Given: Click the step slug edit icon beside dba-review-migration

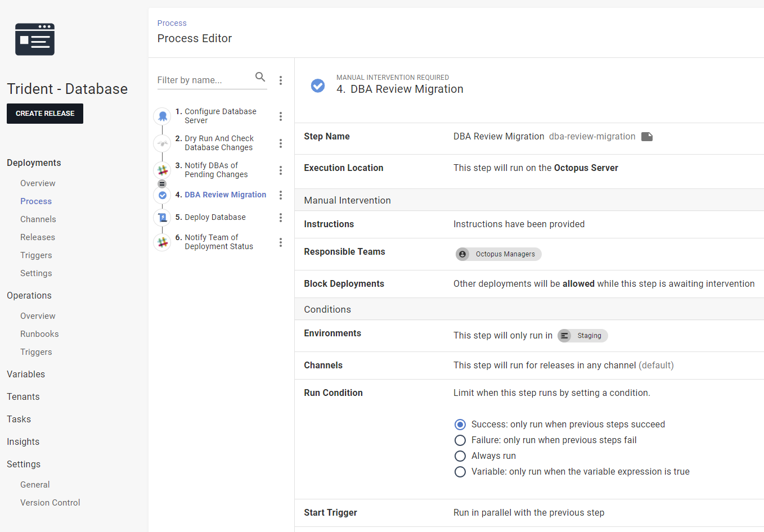Looking at the screenshot, I should pos(647,137).
